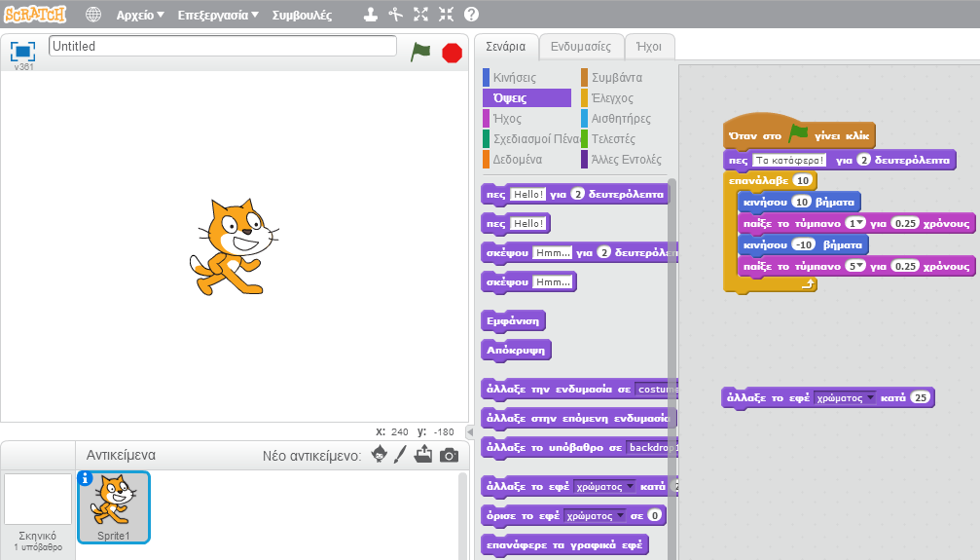980x560 pixels.
Task: Open the Συμβουλές menu
Action: point(302,15)
